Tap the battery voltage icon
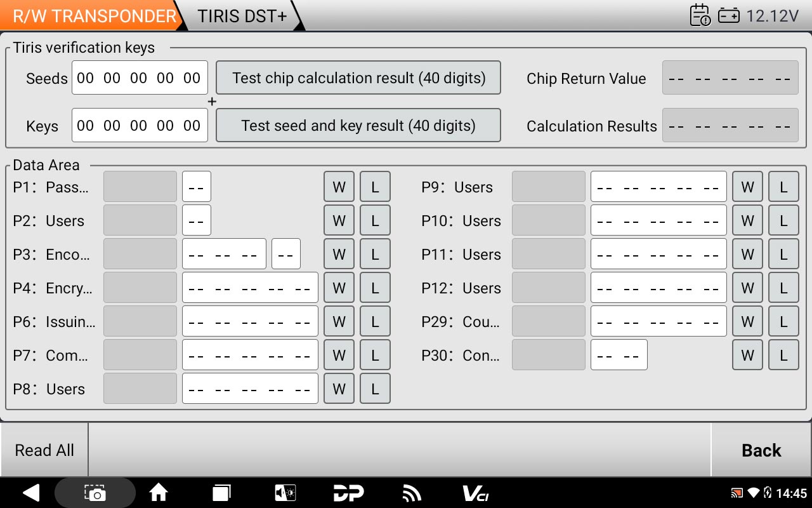Viewport: 812px width, 508px height. coord(728,16)
